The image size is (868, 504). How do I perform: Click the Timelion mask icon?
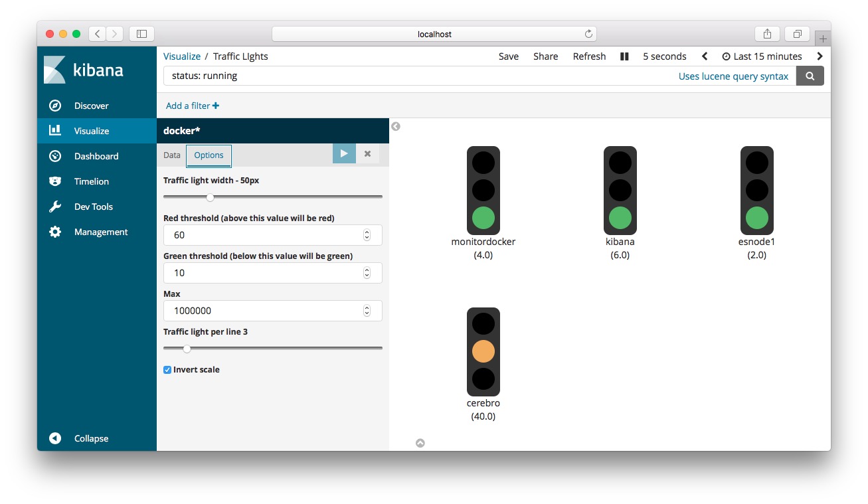pos(55,181)
